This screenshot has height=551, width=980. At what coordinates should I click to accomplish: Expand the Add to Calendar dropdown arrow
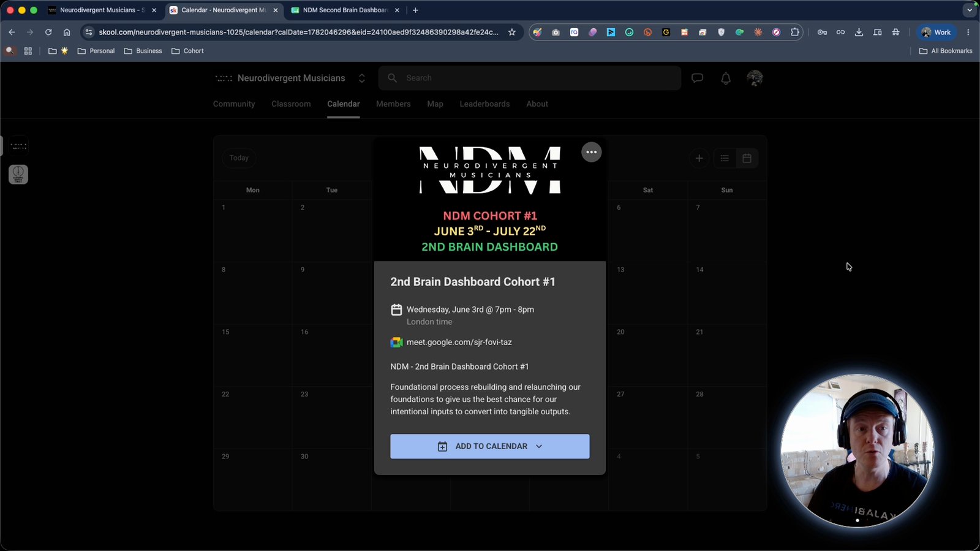coord(539,446)
